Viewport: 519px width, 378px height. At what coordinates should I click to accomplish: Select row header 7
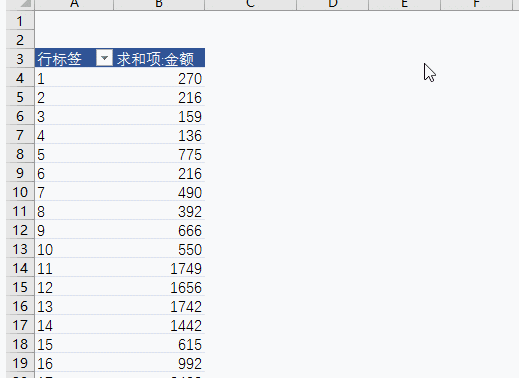coord(20,135)
